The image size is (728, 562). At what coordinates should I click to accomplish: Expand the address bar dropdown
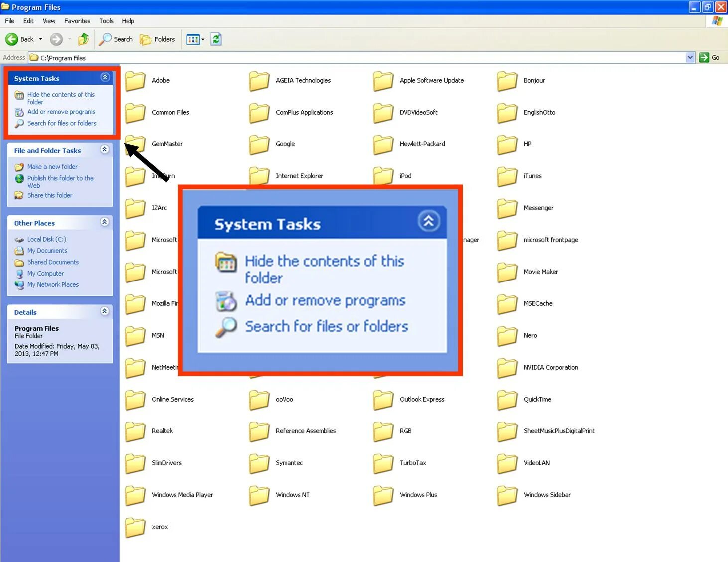pos(690,57)
